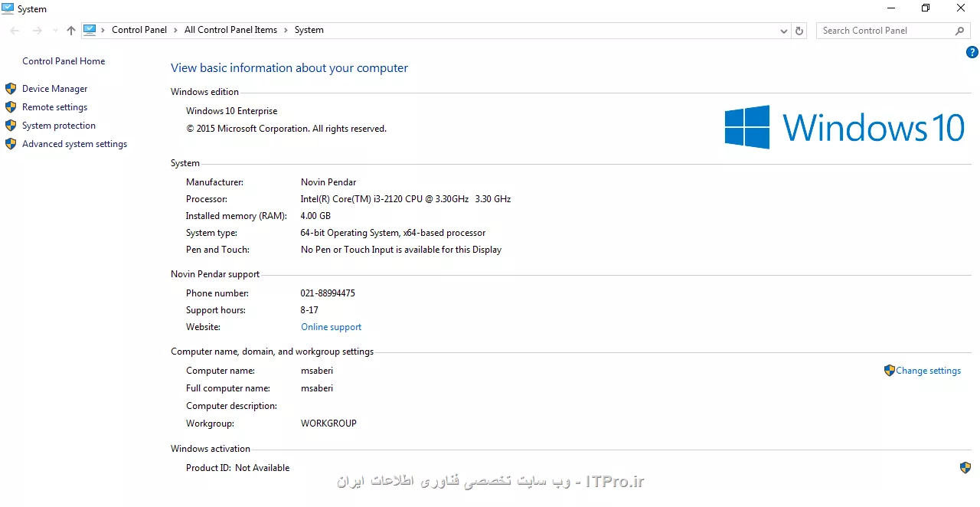Image resolution: width=980 pixels, height=507 pixels.
Task: Go up one level with Up arrow
Action: (71, 31)
